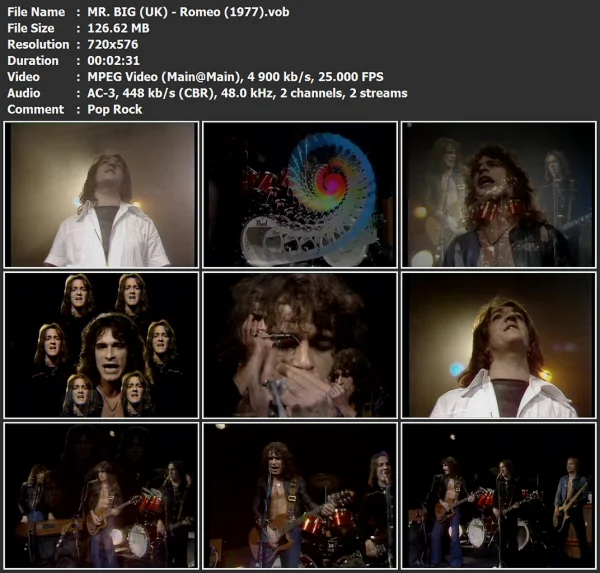
Task: Select thumbnail of curly-haired singer overlaid with band
Action: pos(499,194)
